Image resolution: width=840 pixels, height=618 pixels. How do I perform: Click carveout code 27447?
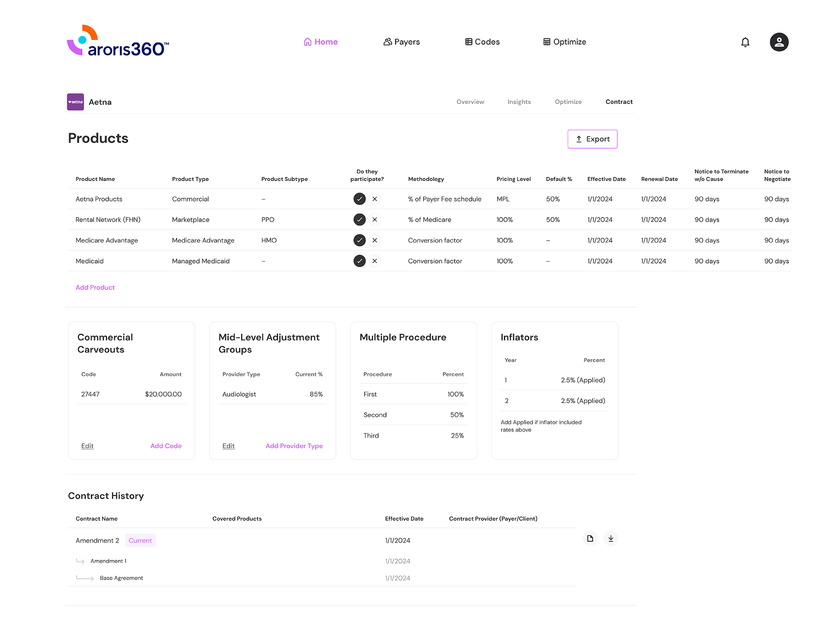tap(90, 395)
